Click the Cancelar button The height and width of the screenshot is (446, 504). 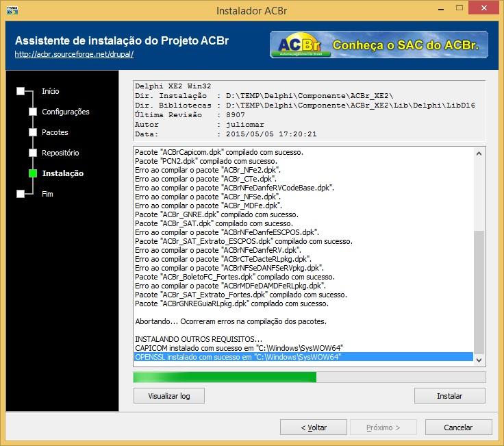[x=458, y=428]
